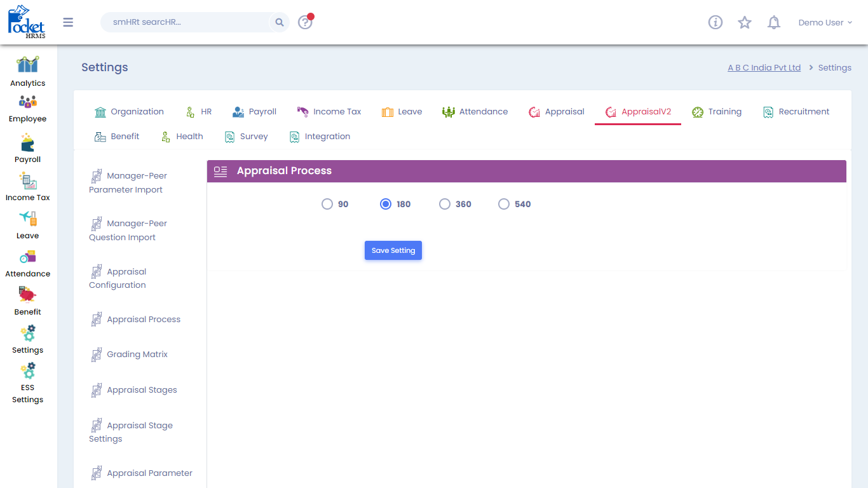
Task: Open Income Tax sidebar icon
Action: click(x=27, y=181)
